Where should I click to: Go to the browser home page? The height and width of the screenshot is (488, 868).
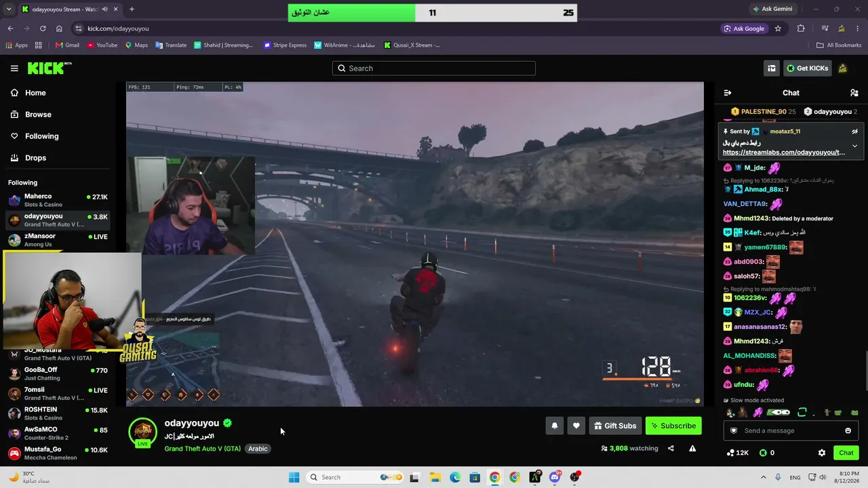click(x=59, y=28)
